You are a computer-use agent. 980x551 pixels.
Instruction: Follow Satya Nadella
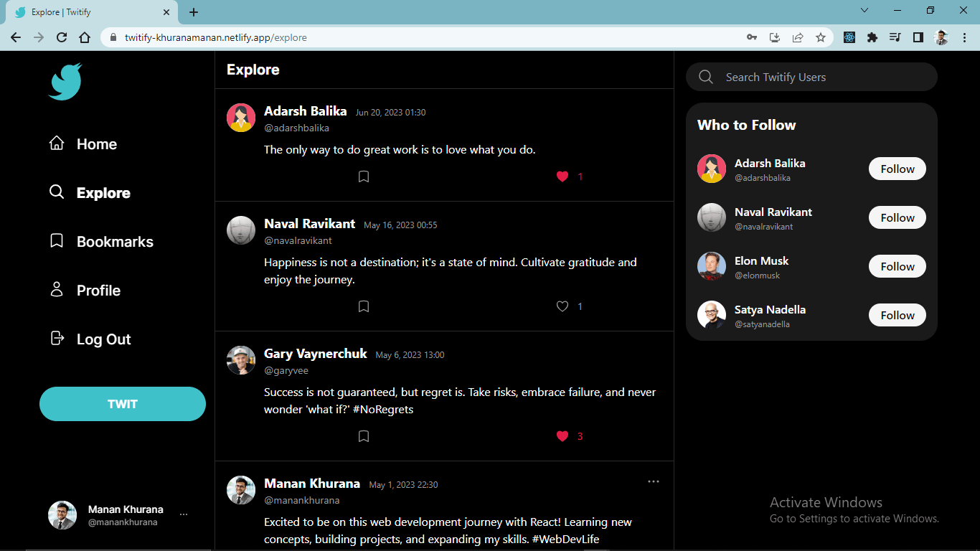(x=897, y=315)
